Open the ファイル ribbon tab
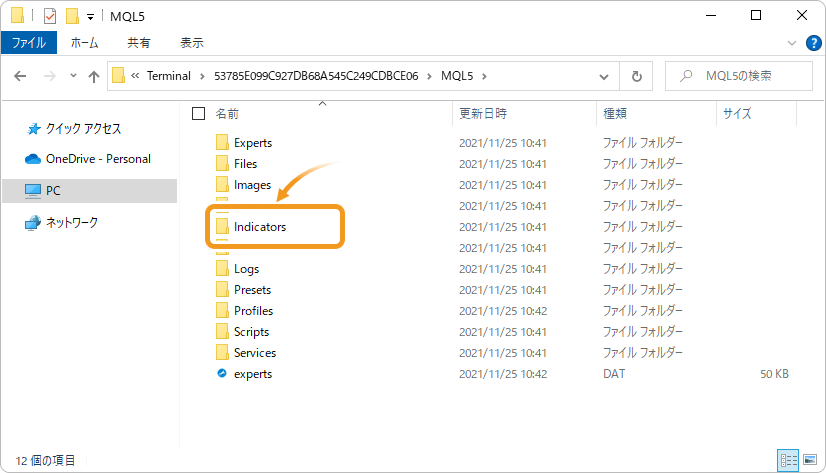 29,43
